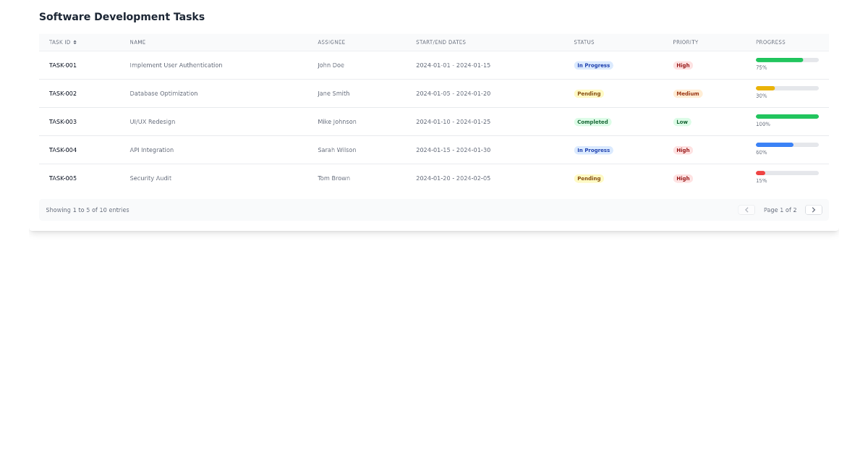Click the PRIORITY column header
The width and height of the screenshot is (868, 456).
click(x=685, y=42)
